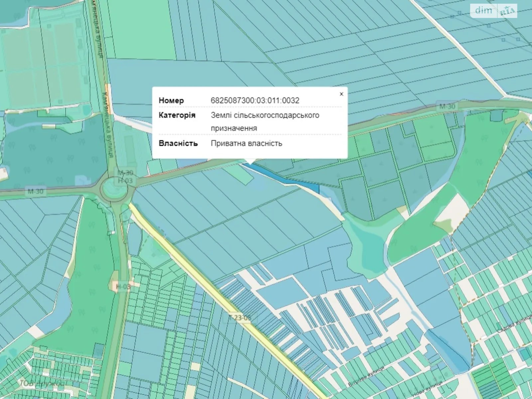Click the H-03 road marker south of roundabout
Image resolution: width=532 pixels, height=399 pixels.
click(123, 286)
